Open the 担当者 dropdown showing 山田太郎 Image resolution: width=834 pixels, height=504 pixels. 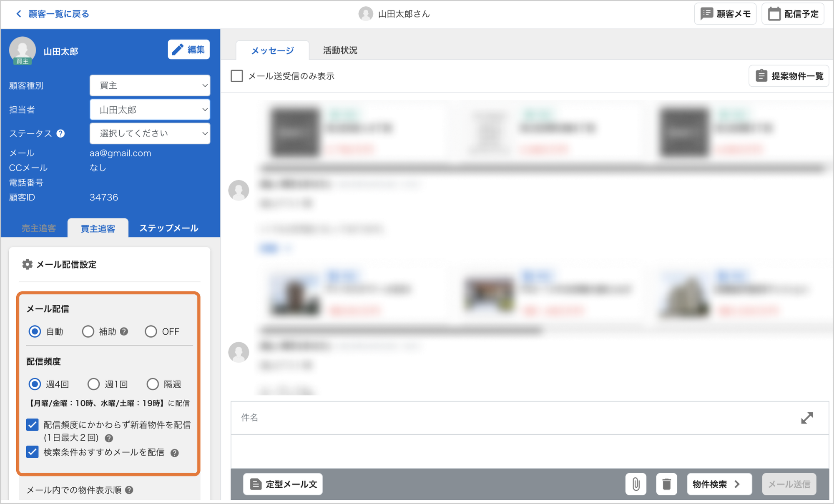pos(150,110)
